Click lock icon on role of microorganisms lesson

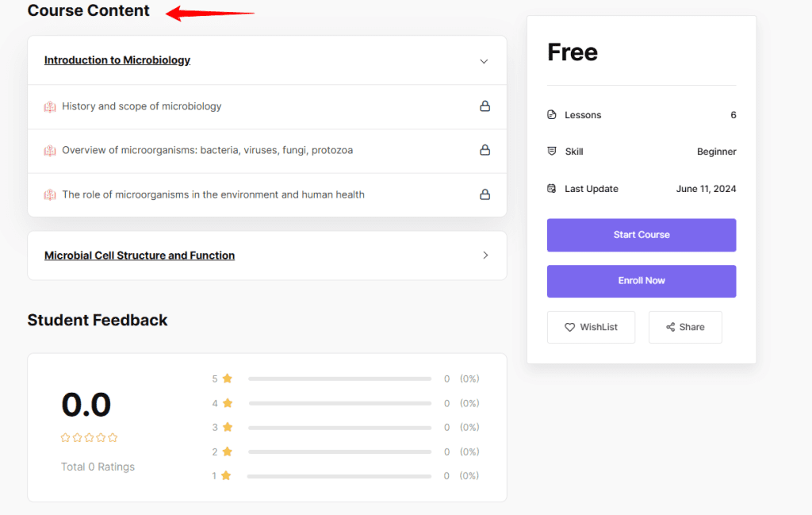point(485,194)
